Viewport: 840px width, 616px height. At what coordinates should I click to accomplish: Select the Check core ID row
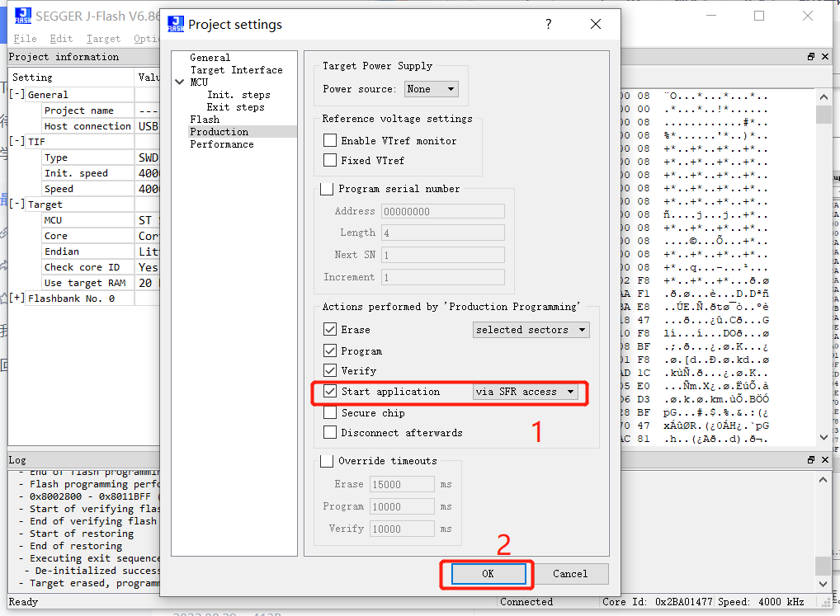coord(83,267)
